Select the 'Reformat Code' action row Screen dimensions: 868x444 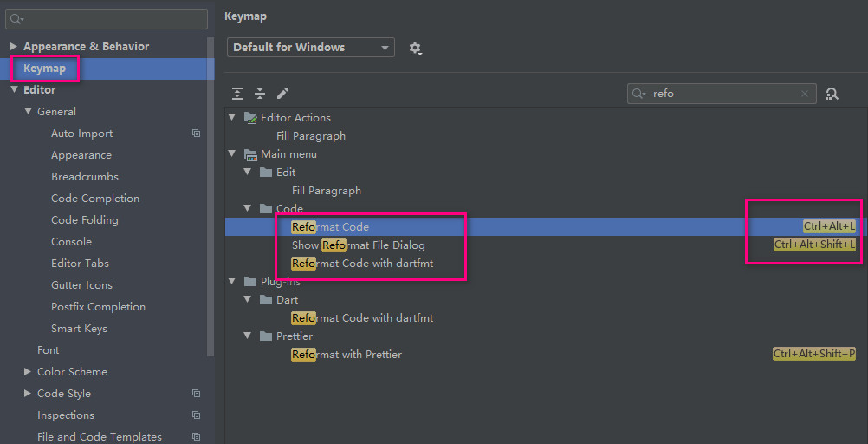pyautogui.click(x=544, y=226)
